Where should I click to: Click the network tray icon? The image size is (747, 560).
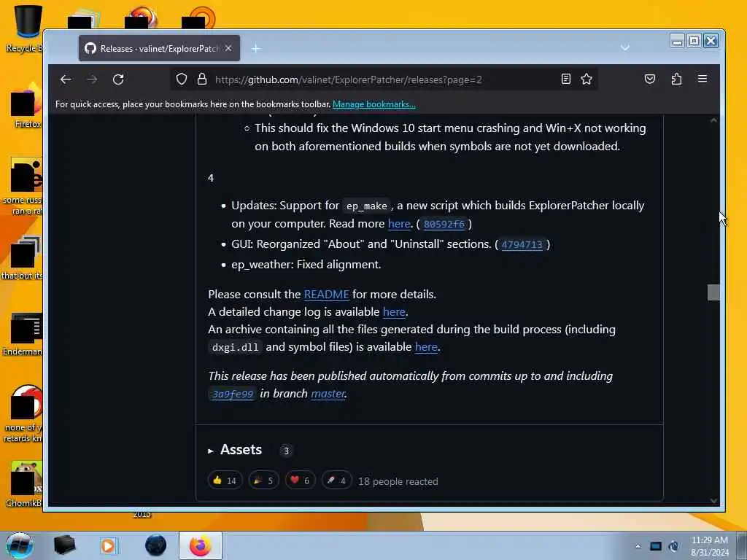(x=656, y=546)
